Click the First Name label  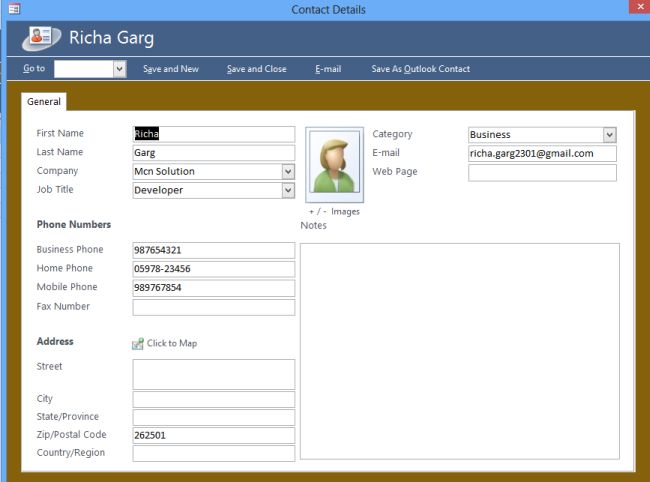pos(60,133)
